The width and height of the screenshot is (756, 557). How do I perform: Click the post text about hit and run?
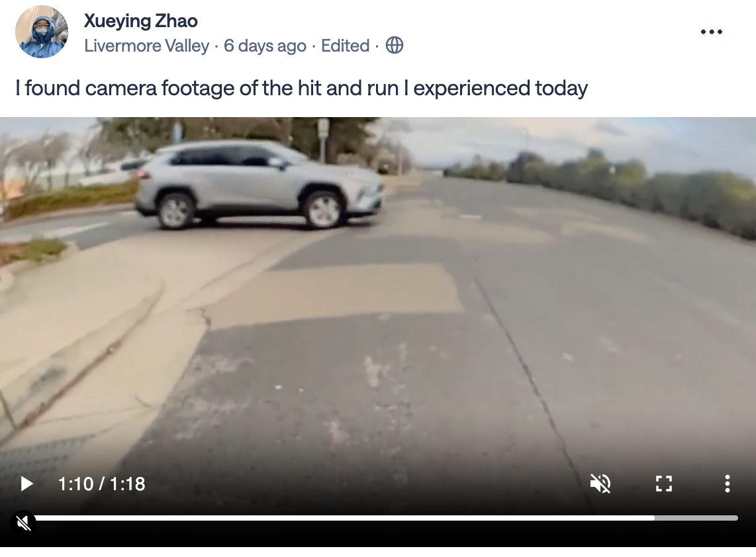301,88
